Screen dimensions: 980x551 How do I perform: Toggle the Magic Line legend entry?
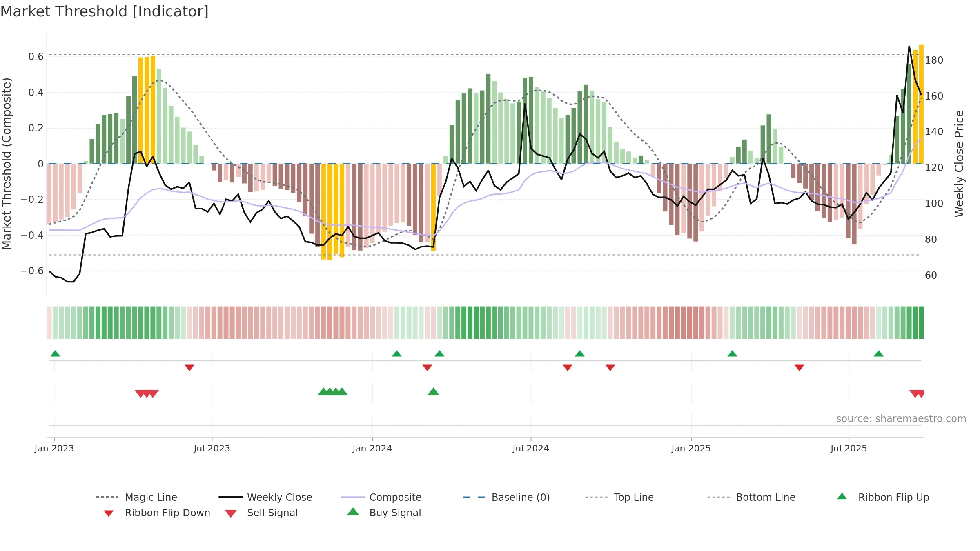click(136, 497)
